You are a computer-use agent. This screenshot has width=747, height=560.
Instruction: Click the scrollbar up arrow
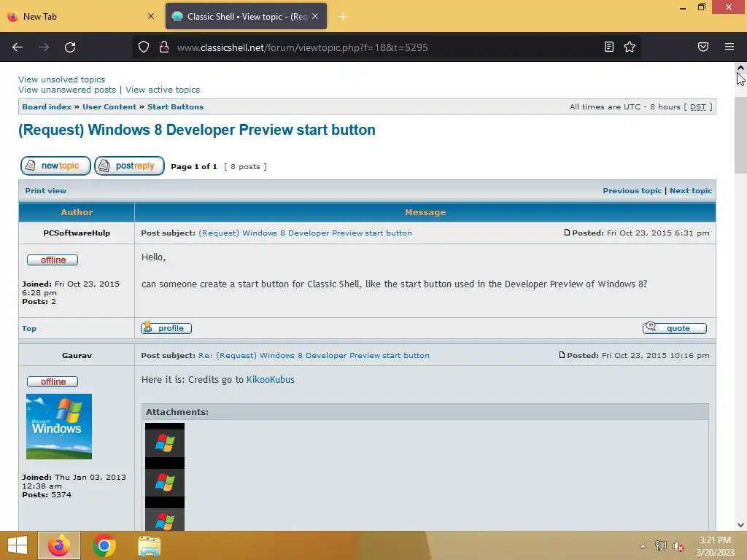click(x=740, y=68)
